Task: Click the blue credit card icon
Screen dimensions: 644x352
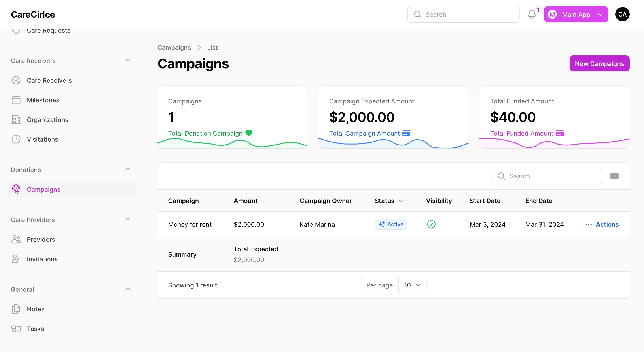Action: coord(406,133)
